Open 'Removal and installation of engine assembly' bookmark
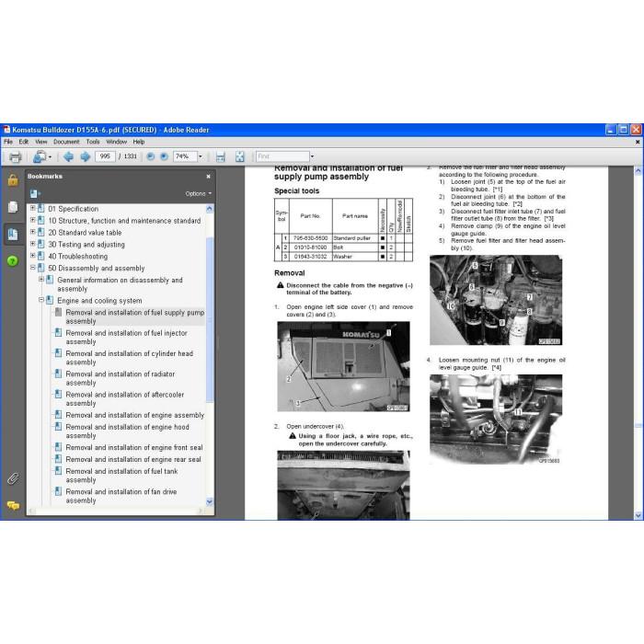644x644 pixels. [x=134, y=415]
